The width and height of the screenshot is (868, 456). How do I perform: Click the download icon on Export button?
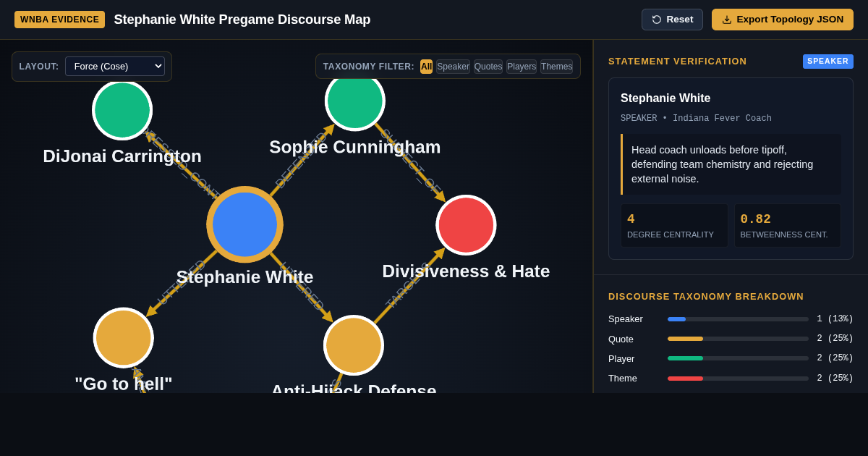(727, 20)
